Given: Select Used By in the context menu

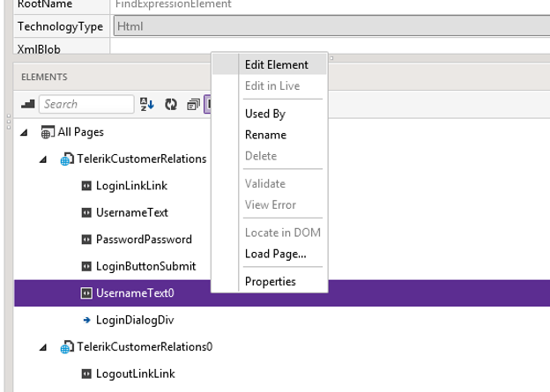Looking at the screenshot, I should (x=264, y=114).
